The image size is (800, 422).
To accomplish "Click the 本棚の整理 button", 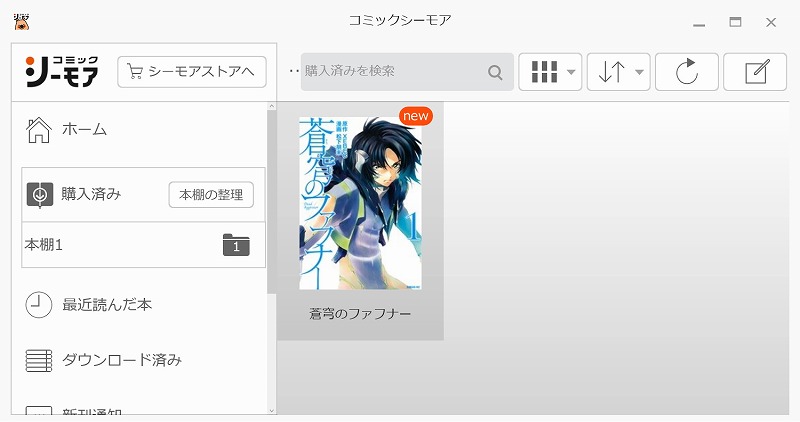I will coord(211,194).
